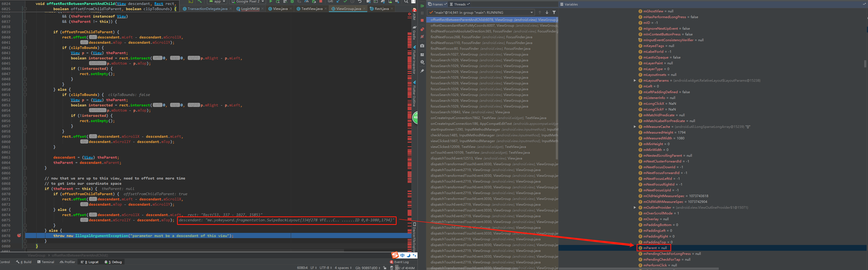Open the Google Pixel 2 device dropdown
The width and height of the screenshot is (868, 270).
pos(248,2)
